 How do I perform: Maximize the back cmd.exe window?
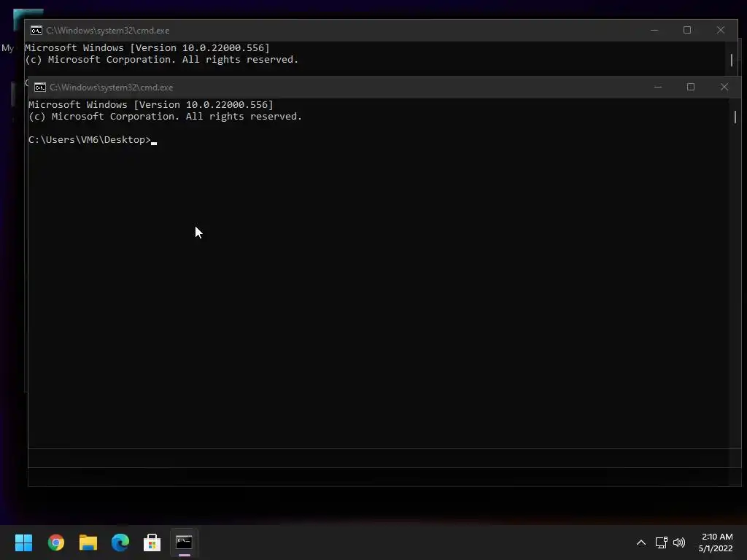(687, 30)
